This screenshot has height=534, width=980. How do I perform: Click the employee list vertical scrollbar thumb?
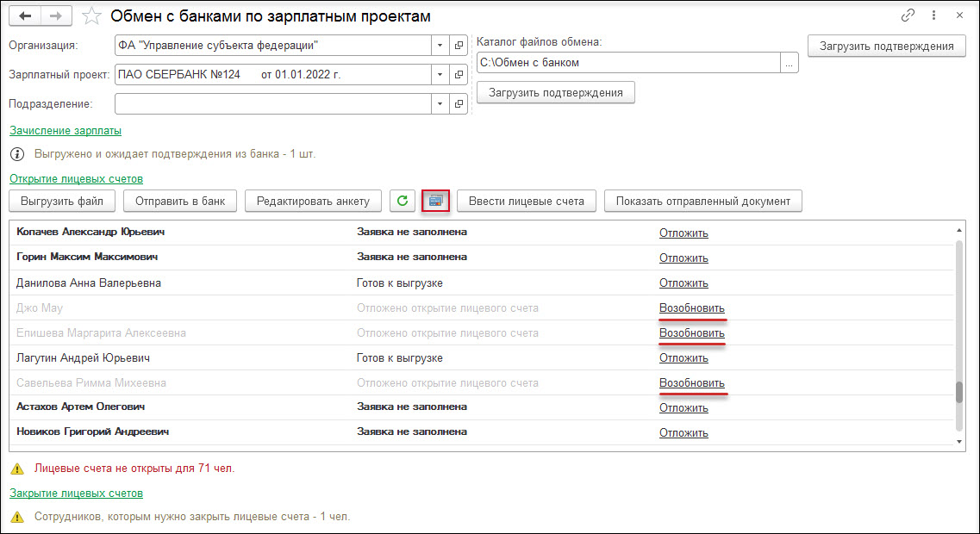[x=960, y=392]
